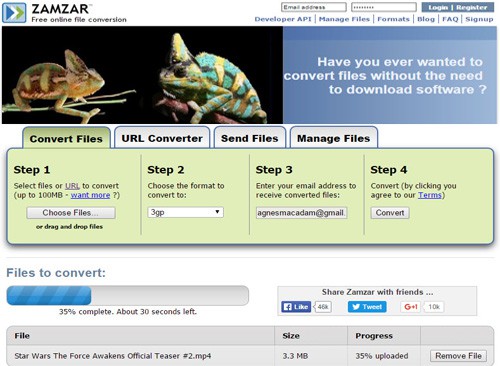Click the 3.3 MB size cell
The image size is (500, 366).
click(295, 356)
